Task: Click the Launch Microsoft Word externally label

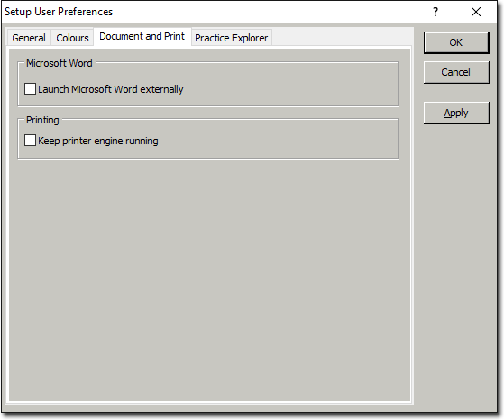Action: click(x=111, y=89)
